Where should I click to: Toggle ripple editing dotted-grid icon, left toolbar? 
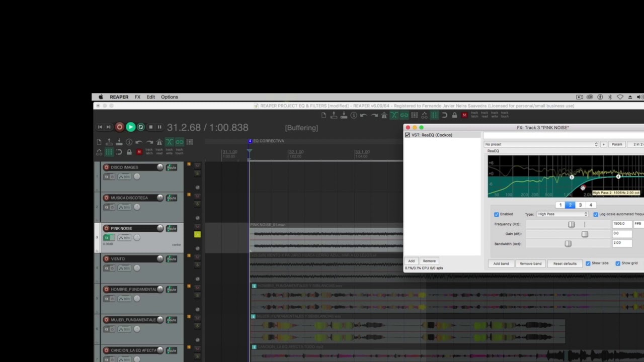pos(190,142)
